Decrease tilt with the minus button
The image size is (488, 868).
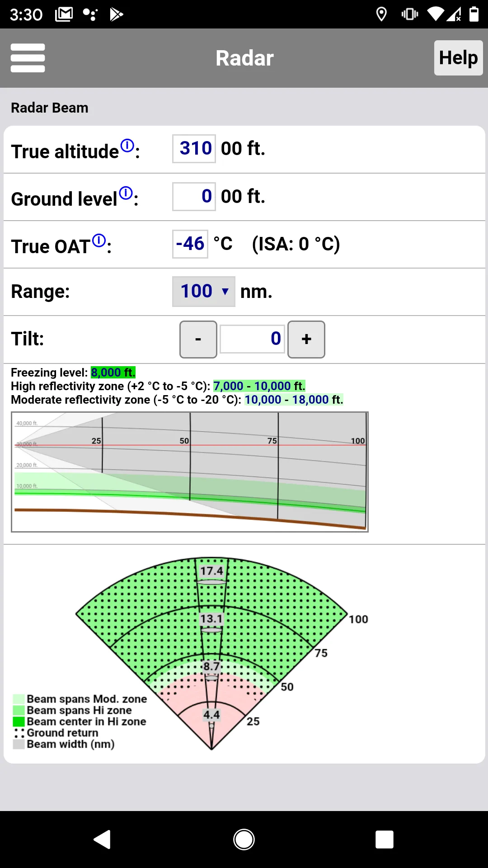[x=198, y=340]
